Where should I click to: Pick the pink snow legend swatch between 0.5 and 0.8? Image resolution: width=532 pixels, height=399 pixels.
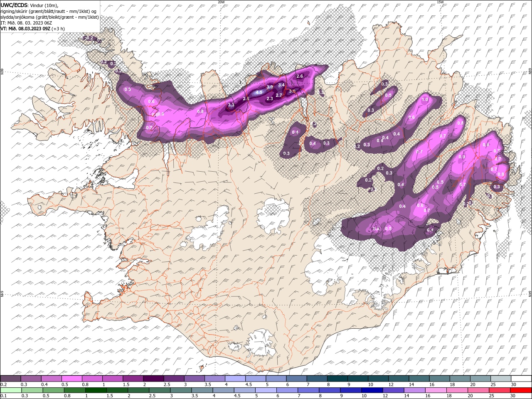(71, 379)
